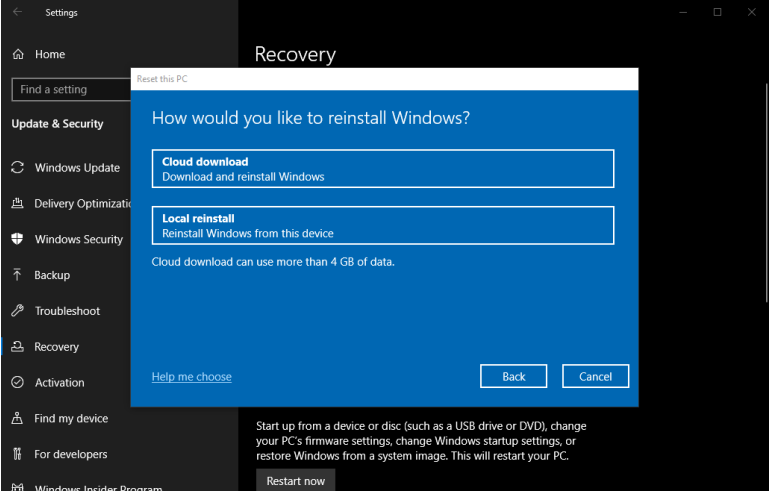Select the Backup sidebar entry
Viewport: 770px width, 493px height.
click(52, 275)
